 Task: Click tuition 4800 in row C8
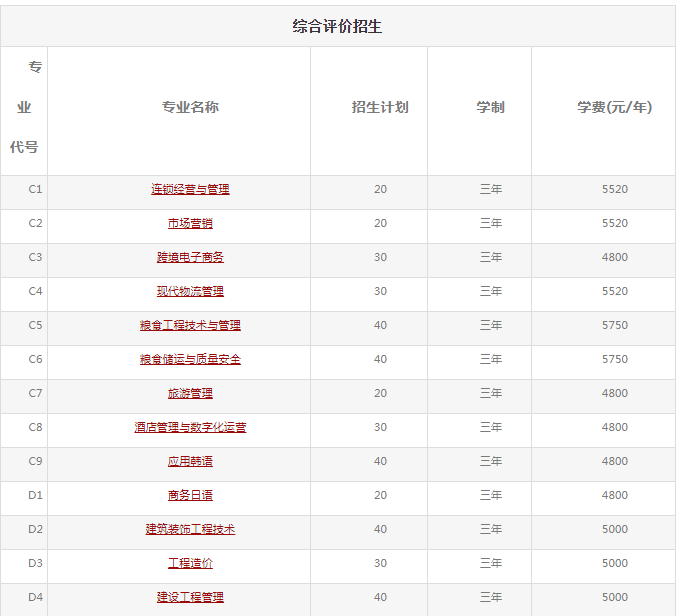click(615, 427)
